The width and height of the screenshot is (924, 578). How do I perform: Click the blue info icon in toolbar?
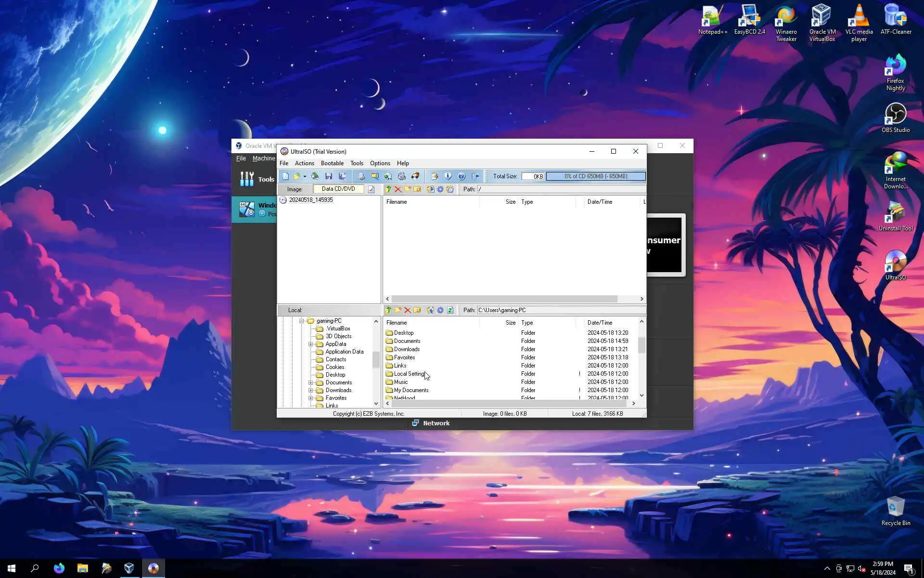tap(448, 176)
